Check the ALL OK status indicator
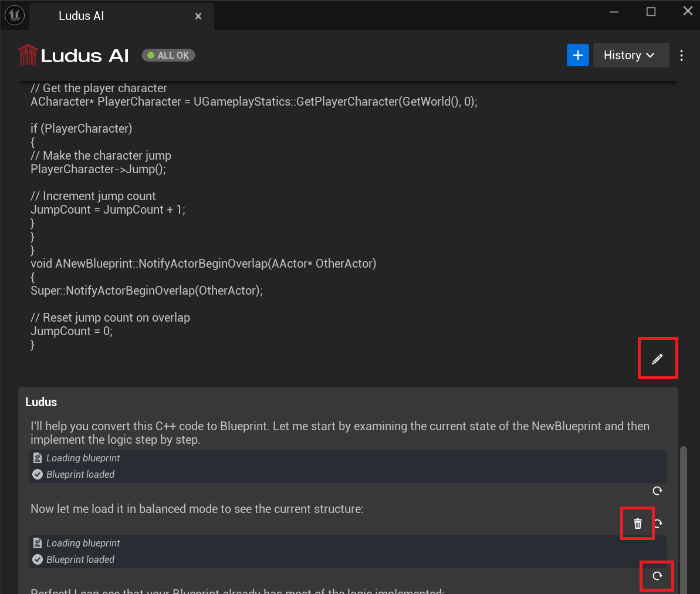This screenshot has width=700, height=594. [x=168, y=55]
